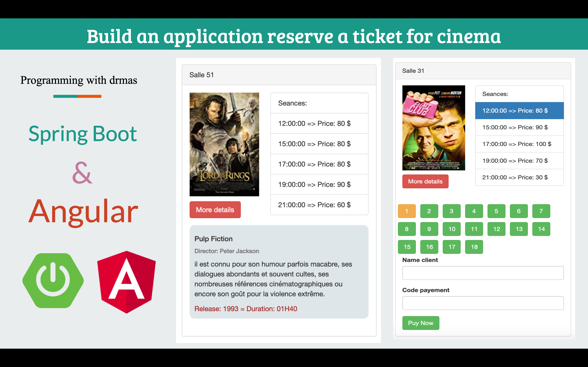This screenshot has height=367, width=588.
Task: Select highlighted 12:00:00 seance in Salle 31
Action: (x=519, y=111)
